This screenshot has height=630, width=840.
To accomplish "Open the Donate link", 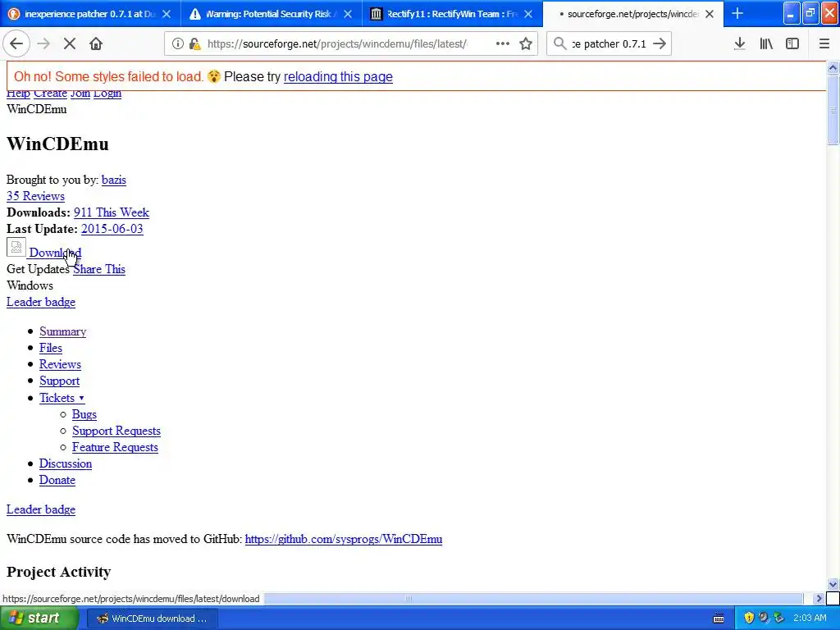I will point(57,481).
